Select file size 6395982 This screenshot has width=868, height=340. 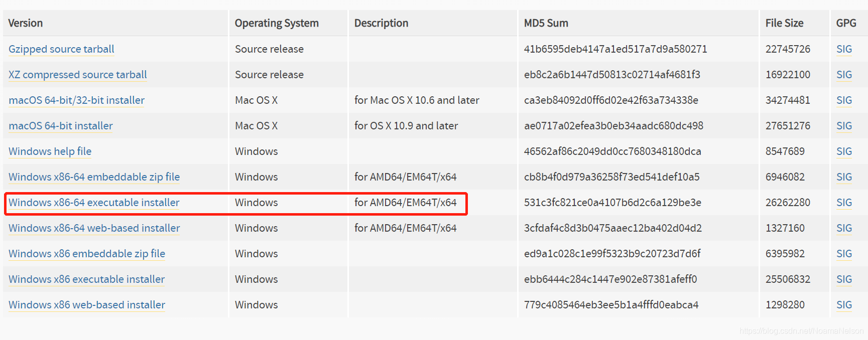[785, 254]
